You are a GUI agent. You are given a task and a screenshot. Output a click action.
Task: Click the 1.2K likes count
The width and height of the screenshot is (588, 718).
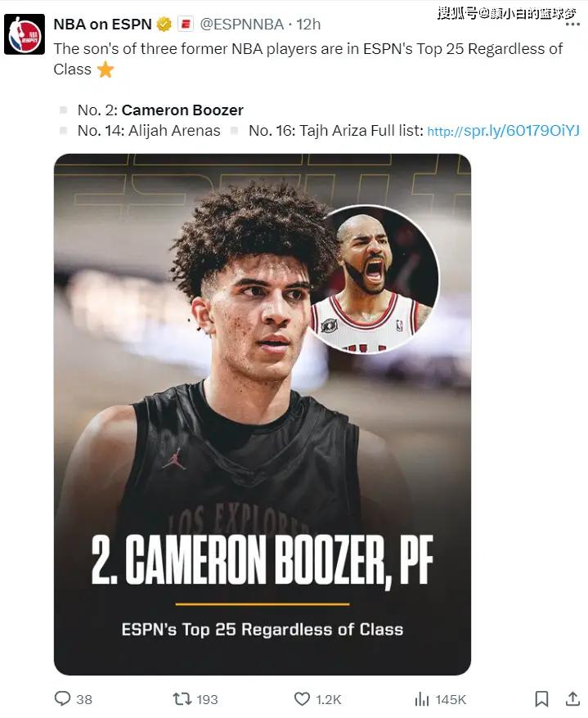click(x=329, y=699)
